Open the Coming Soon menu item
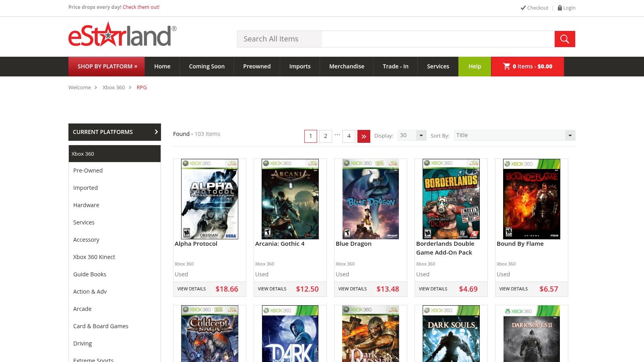 [207, 66]
